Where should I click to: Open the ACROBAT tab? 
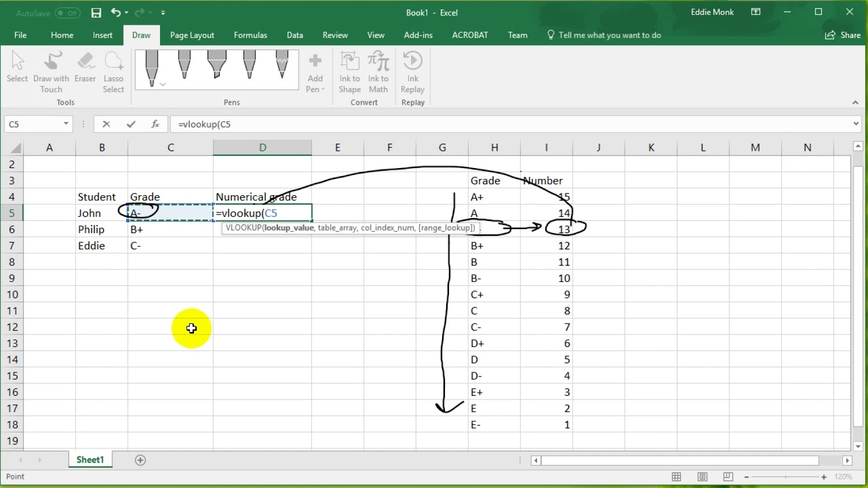tap(470, 35)
